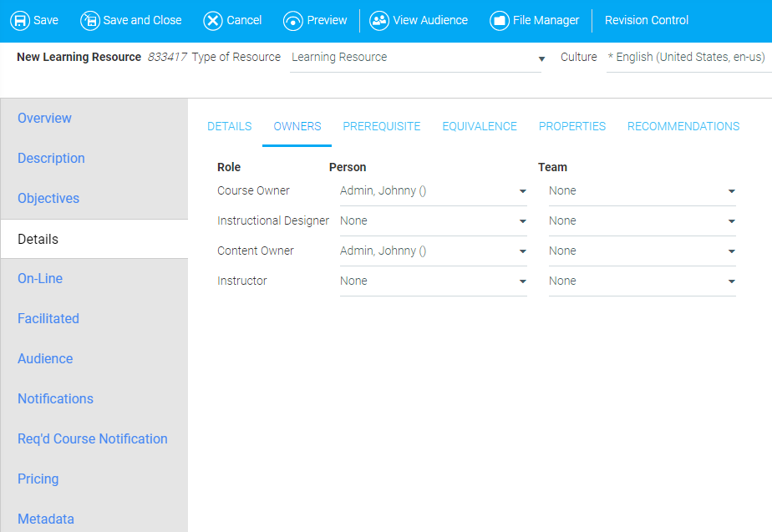The height and width of the screenshot is (532, 772).
Task: Select Instructor Person dropdown
Action: tap(433, 281)
